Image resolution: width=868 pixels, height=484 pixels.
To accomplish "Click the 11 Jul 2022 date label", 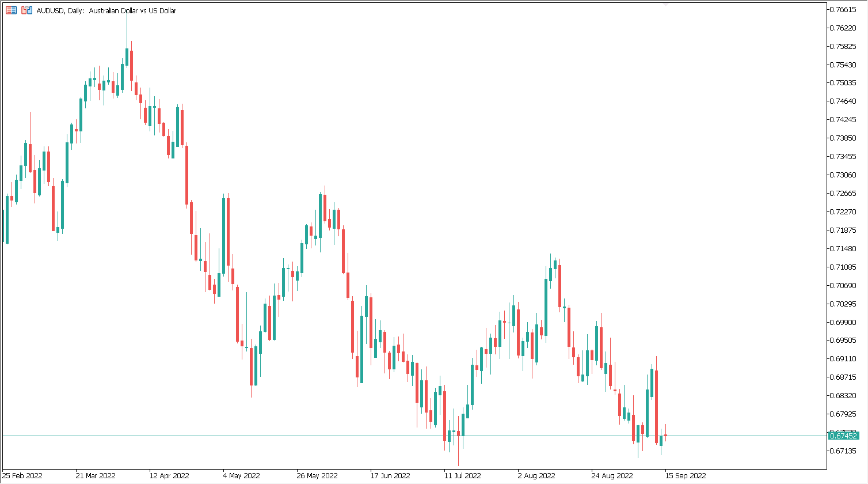I will click(462, 476).
